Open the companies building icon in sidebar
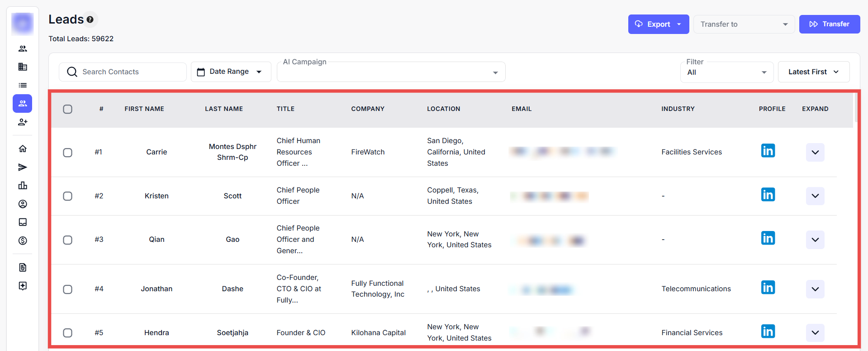 (23, 67)
